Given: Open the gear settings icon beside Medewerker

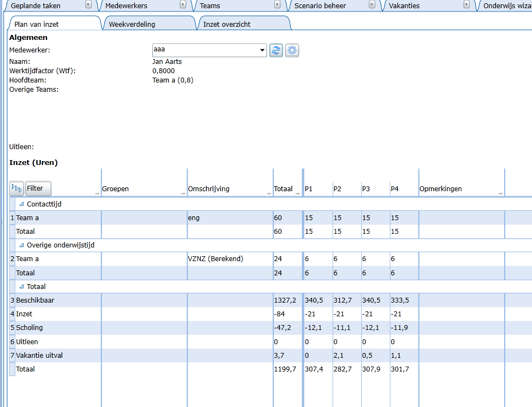Looking at the screenshot, I should 292,51.
